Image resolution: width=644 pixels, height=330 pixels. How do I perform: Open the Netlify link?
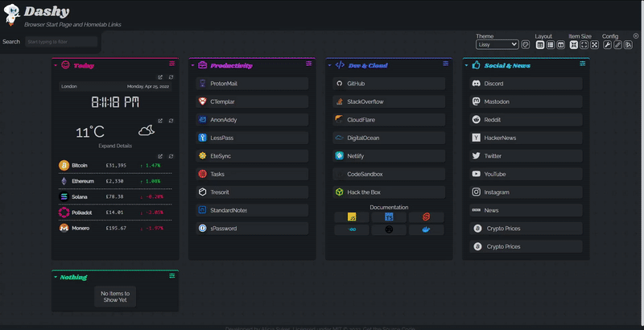pos(389,156)
